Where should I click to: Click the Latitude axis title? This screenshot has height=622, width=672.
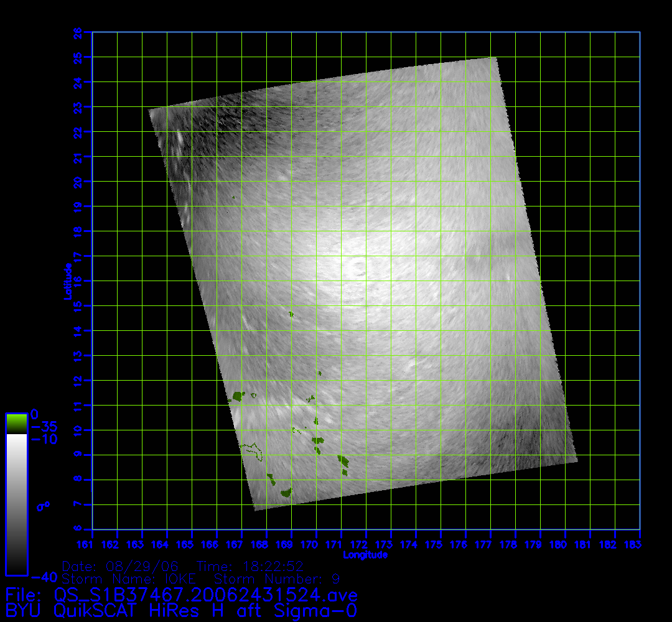(67, 281)
